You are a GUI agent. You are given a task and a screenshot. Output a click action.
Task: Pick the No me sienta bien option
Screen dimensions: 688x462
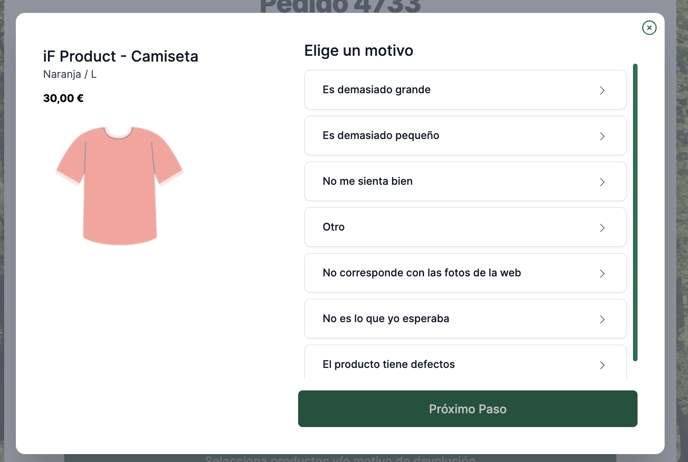465,182
